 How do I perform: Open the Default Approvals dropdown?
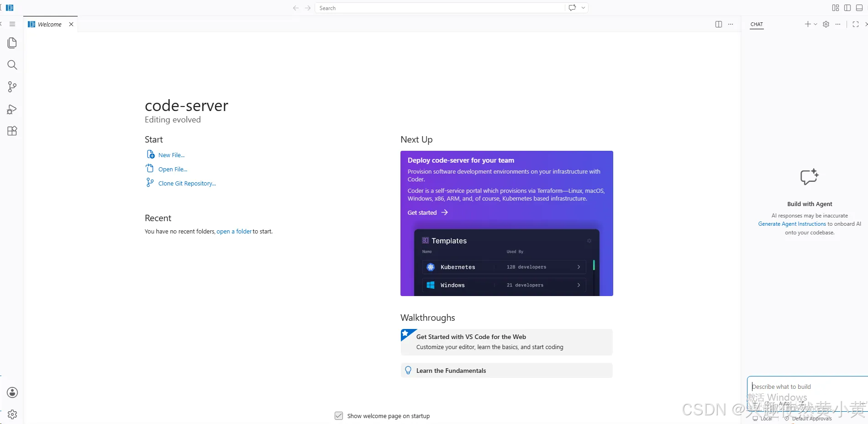tap(808, 419)
